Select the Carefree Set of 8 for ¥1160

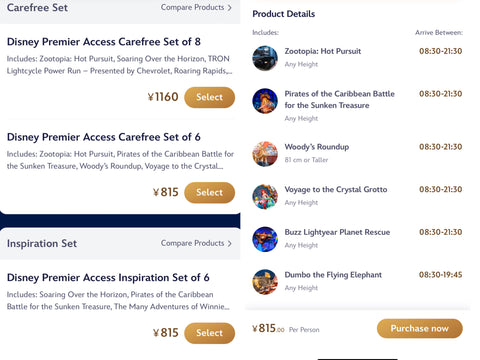point(209,97)
